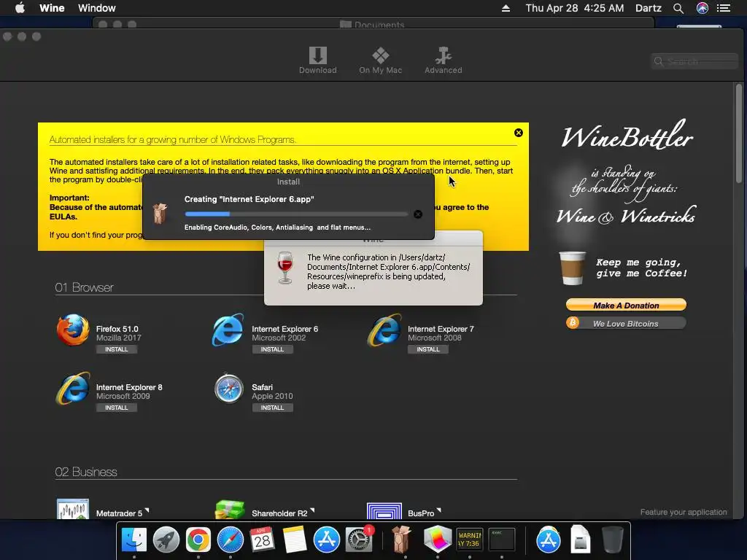
Task: Click the BusPro icon
Action: (x=384, y=511)
